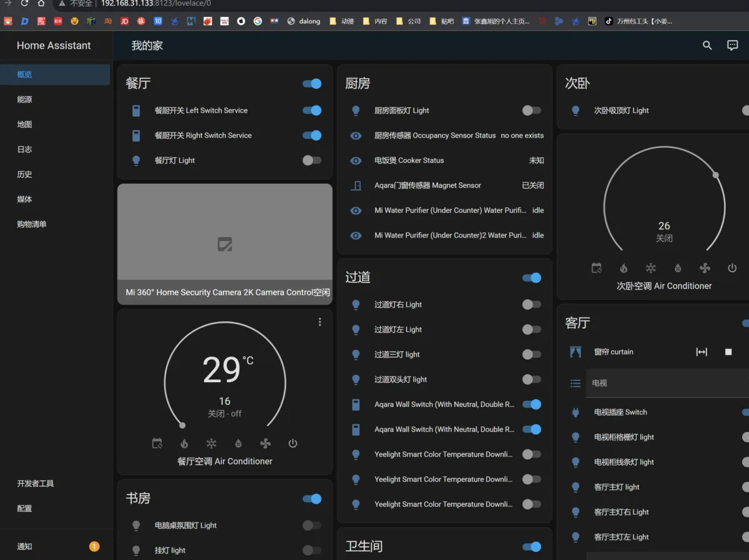Select fan-only mode on 次卧空调
749x560 pixels.
point(705,268)
